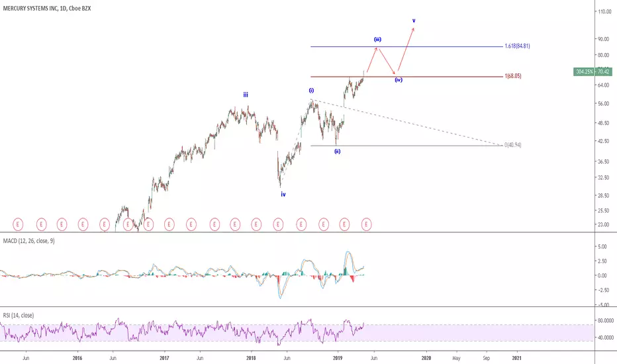Open the MACD (12, 26, close, 9) indicator label

[28, 241]
